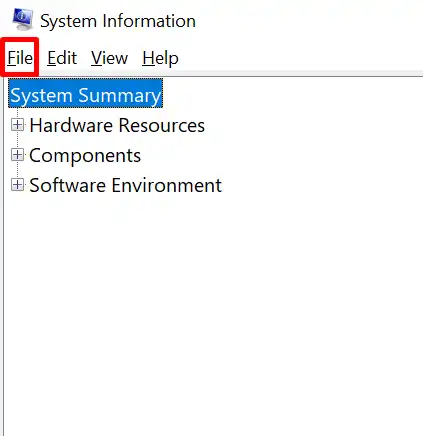The width and height of the screenshot is (423, 436).
Task: Select the Hardware Resources label
Action: 117,125
